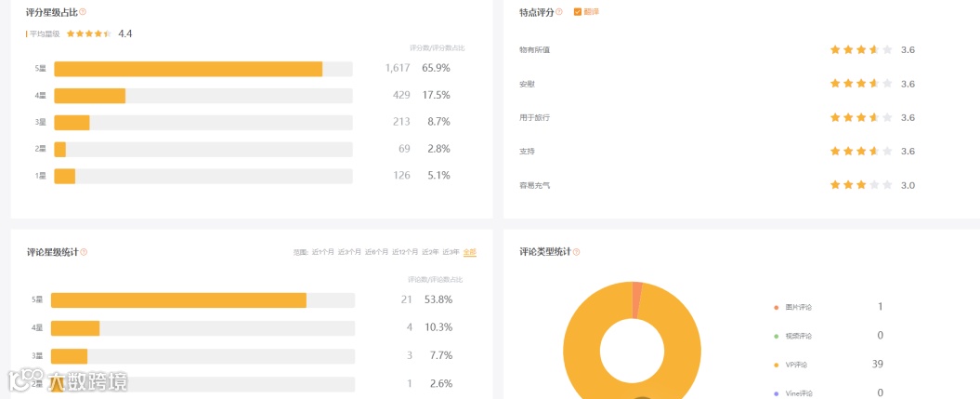This screenshot has width=980, height=399.
Task: Click the VP评论 count 39
Action: coord(878,364)
